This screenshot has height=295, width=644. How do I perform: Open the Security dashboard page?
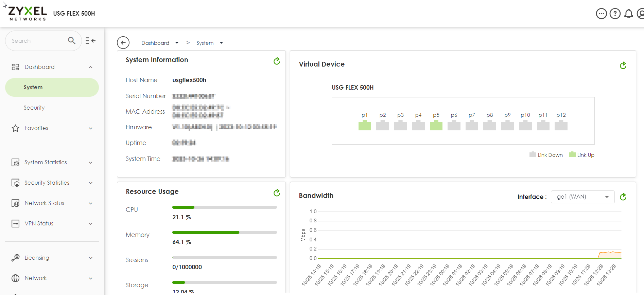pos(34,108)
